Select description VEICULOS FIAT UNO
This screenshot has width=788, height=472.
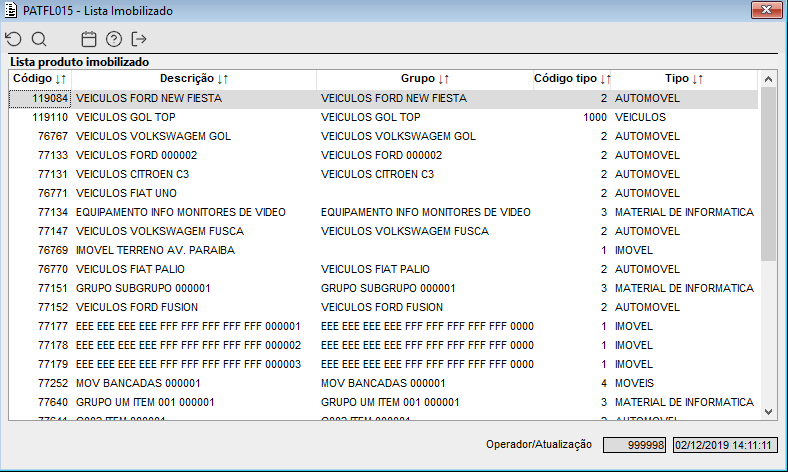coord(126,194)
